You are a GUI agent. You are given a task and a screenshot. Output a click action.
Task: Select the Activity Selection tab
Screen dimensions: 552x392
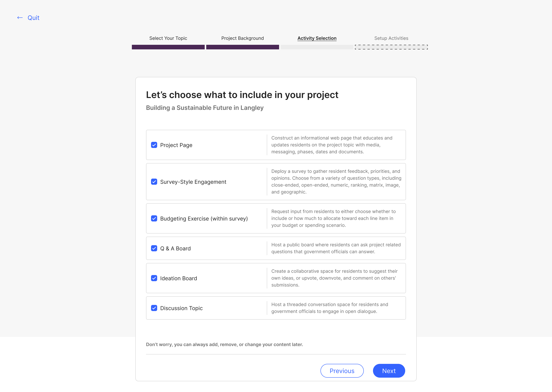[x=317, y=38]
